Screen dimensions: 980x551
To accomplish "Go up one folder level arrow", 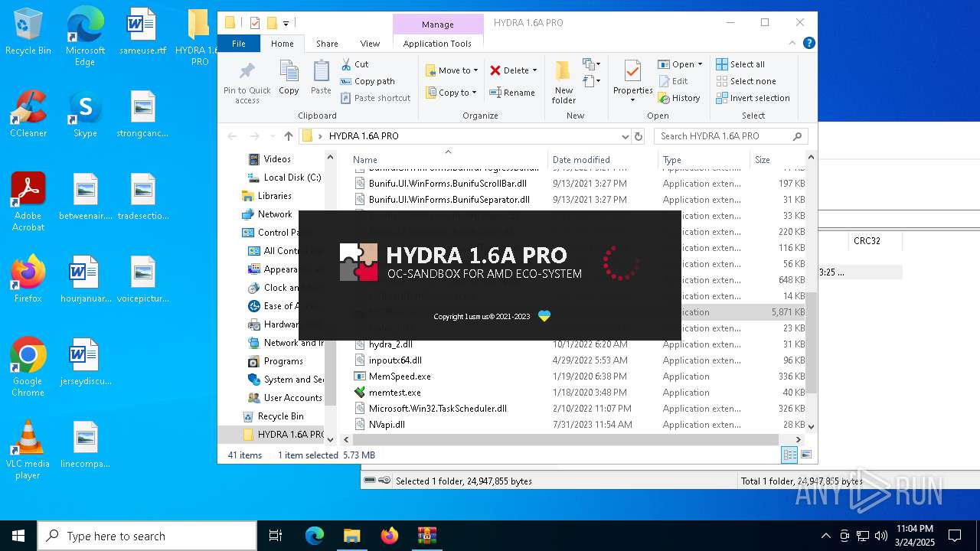I will pyautogui.click(x=288, y=136).
